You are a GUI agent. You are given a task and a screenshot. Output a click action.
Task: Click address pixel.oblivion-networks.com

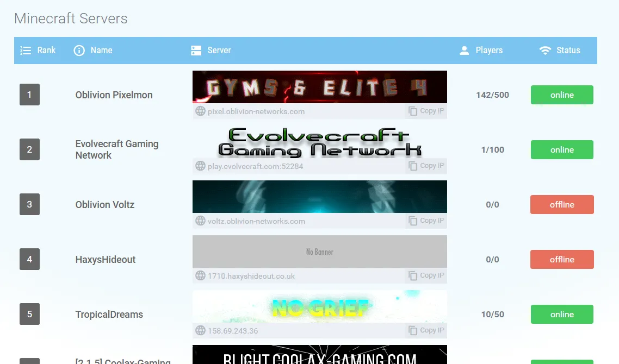(x=256, y=111)
